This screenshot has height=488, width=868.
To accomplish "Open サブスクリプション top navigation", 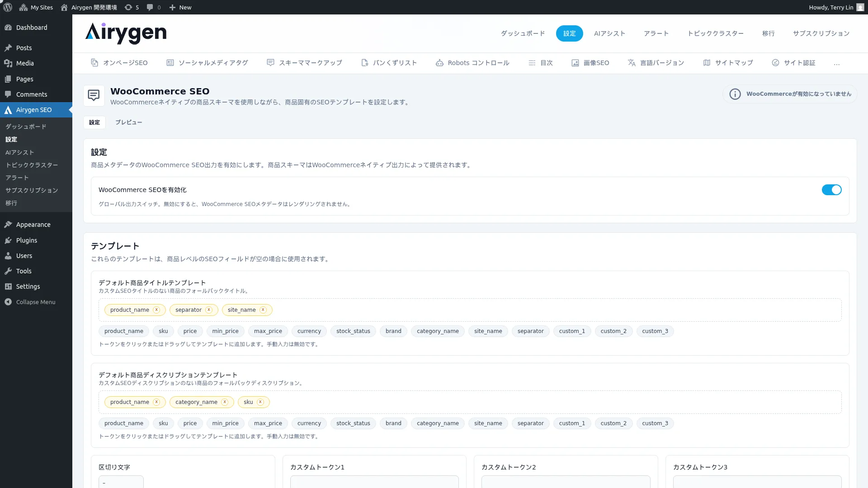I will (x=821, y=33).
